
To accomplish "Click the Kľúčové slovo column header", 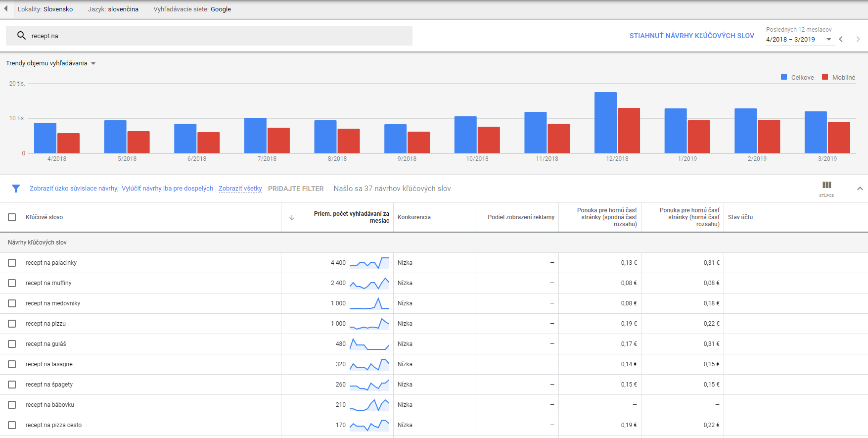I will [x=44, y=217].
